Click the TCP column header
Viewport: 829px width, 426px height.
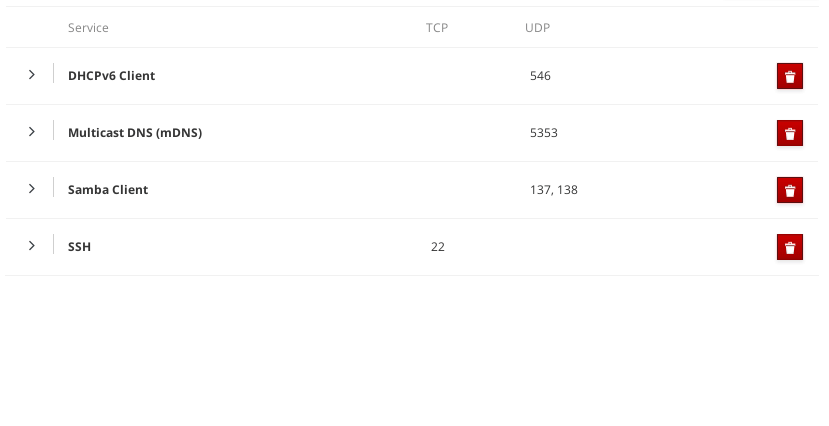point(437,28)
